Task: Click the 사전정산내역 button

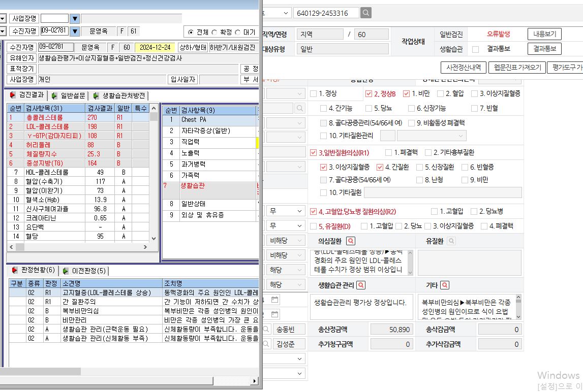Action: coord(463,67)
